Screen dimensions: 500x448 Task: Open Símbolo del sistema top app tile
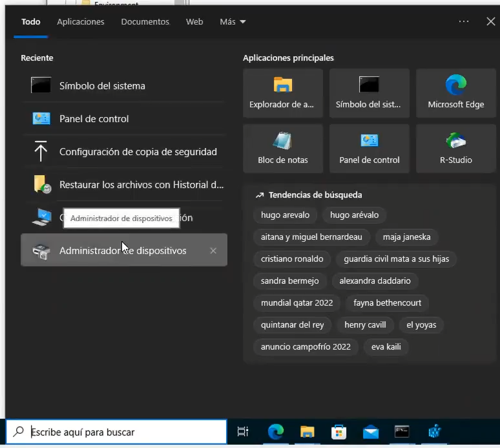click(x=370, y=93)
